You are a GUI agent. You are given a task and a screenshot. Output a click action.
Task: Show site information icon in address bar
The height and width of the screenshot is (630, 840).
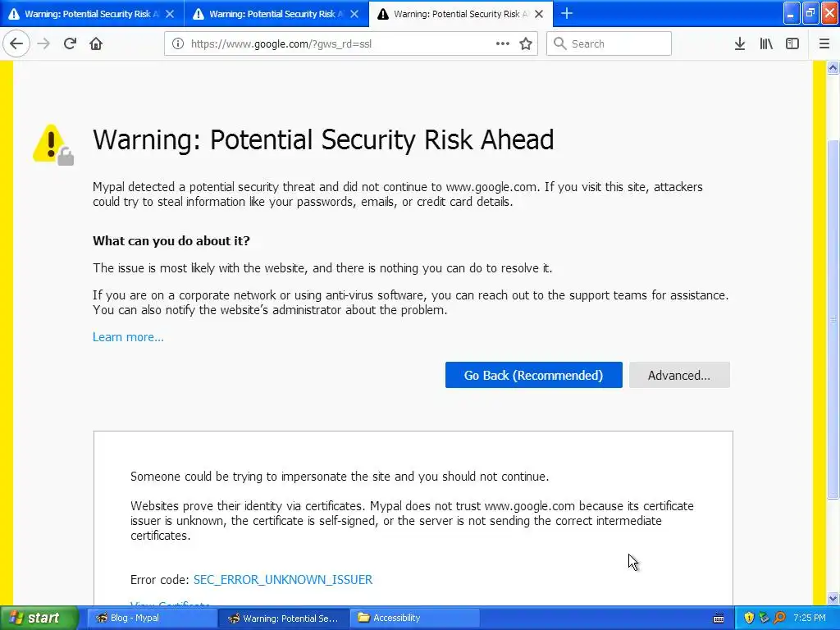click(178, 43)
